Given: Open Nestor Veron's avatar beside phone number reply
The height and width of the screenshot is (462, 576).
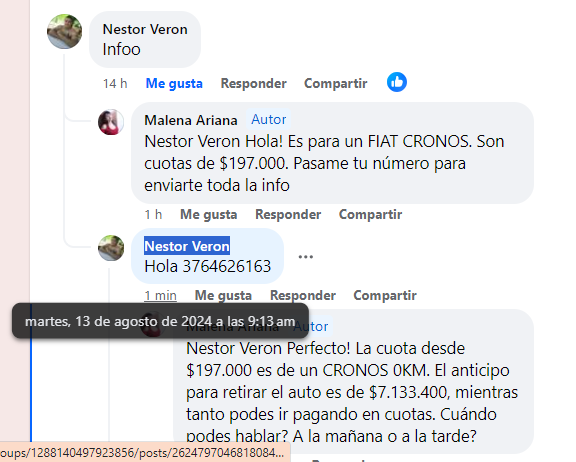Looking at the screenshot, I should [111, 248].
